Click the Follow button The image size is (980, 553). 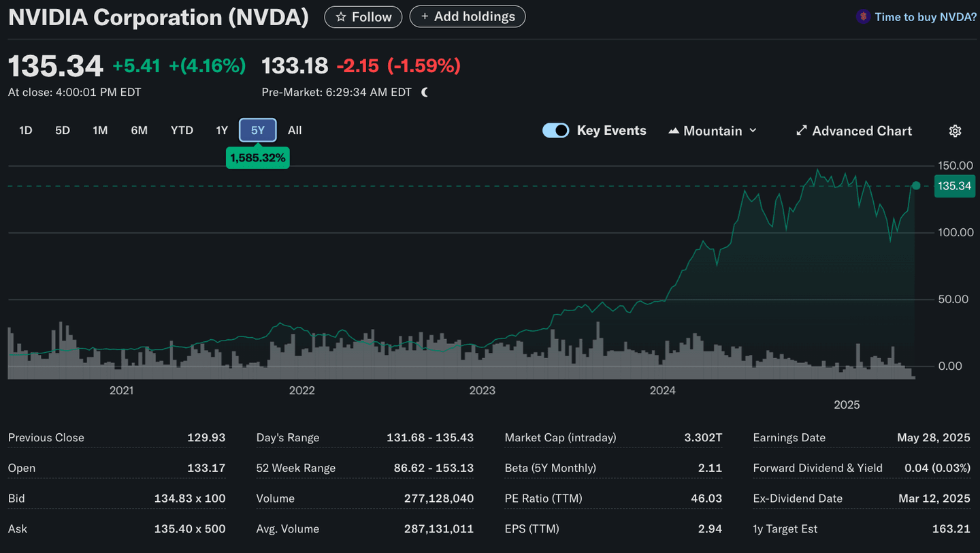[363, 16]
